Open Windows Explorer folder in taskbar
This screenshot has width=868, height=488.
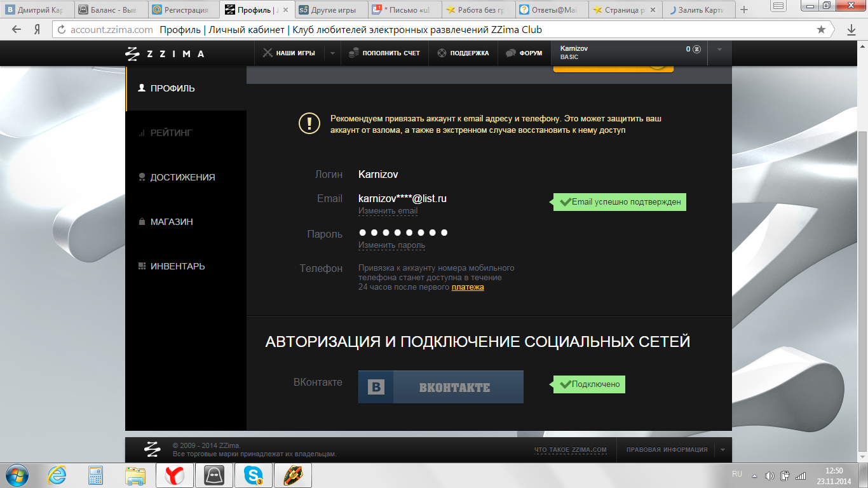pos(135,475)
